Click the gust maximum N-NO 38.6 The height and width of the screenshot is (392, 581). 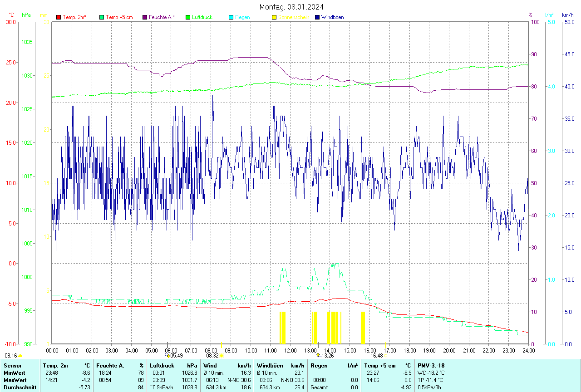click(293, 380)
